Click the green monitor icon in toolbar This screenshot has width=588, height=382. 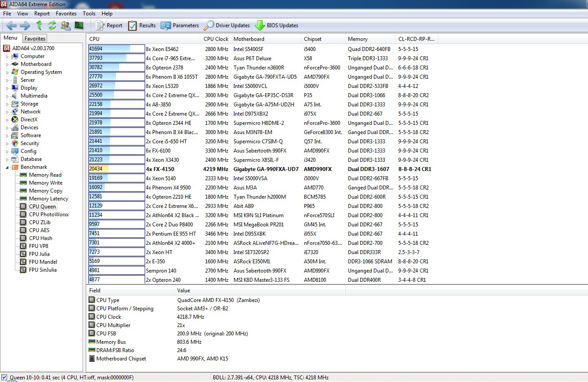pyautogui.click(x=79, y=25)
